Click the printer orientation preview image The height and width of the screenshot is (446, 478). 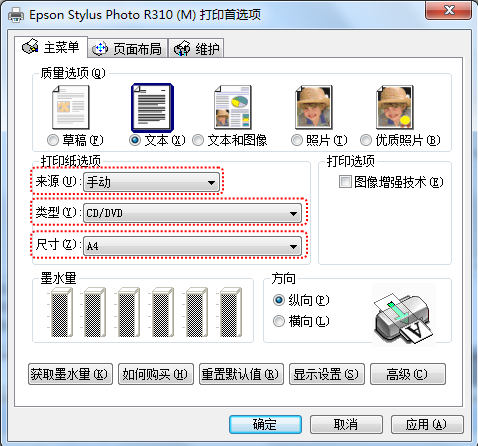click(404, 314)
